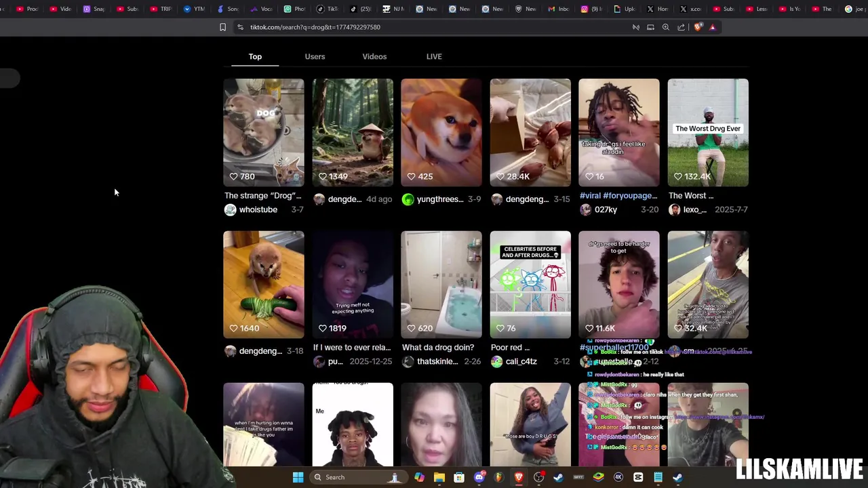Screen dimensions: 868x488
Task: Open CapCut from the taskbar
Action: 638,477
